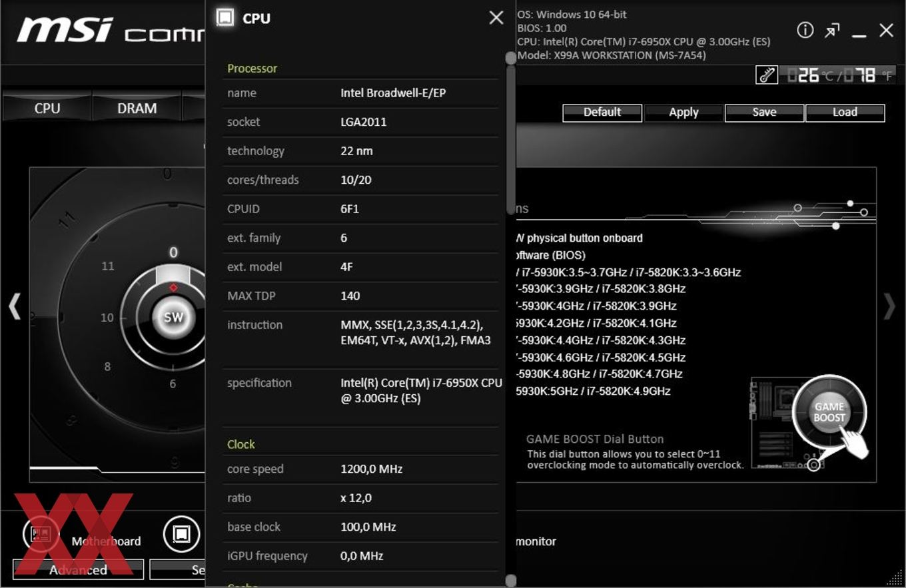Viewport: 906px width, 588px height.
Task: Select dial position 6
Action: pos(173,384)
